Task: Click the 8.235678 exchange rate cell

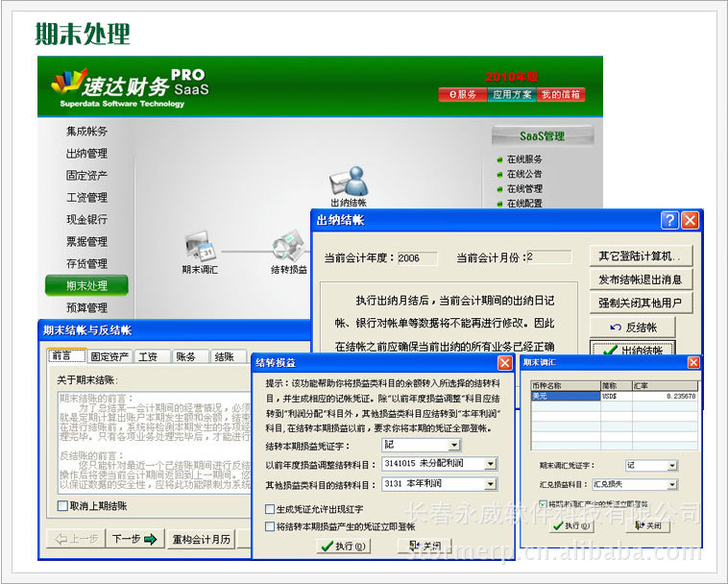Action: tap(665, 396)
